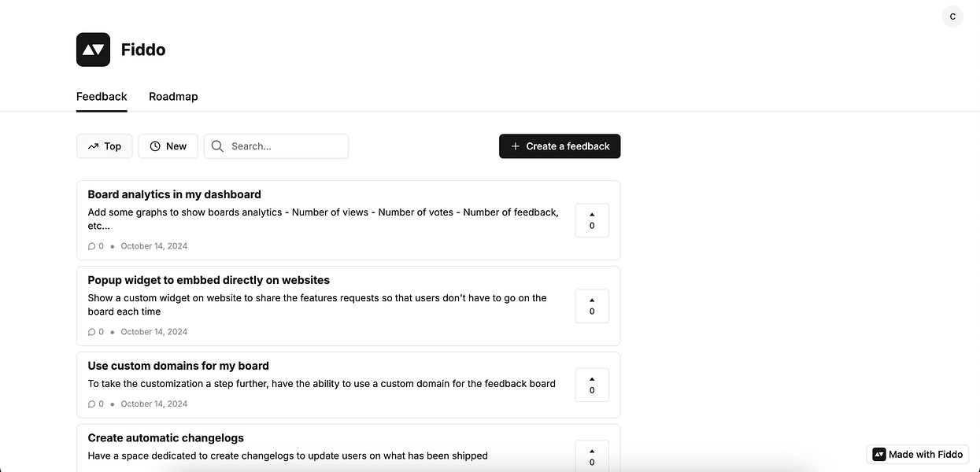Image resolution: width=980 pixels, height=472 pixels.
Task: Sort feedback by Top
Action: tap(105, 146)
